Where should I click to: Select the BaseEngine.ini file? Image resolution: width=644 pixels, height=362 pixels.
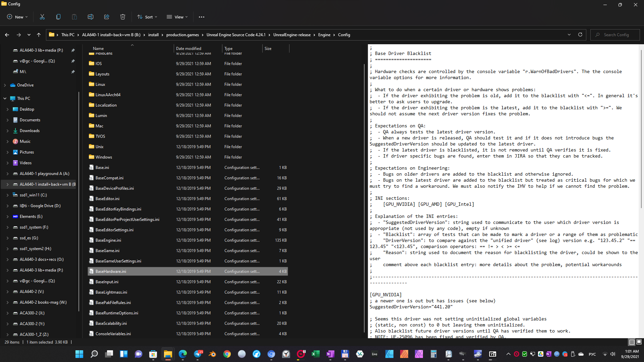[x=108, y=240]
